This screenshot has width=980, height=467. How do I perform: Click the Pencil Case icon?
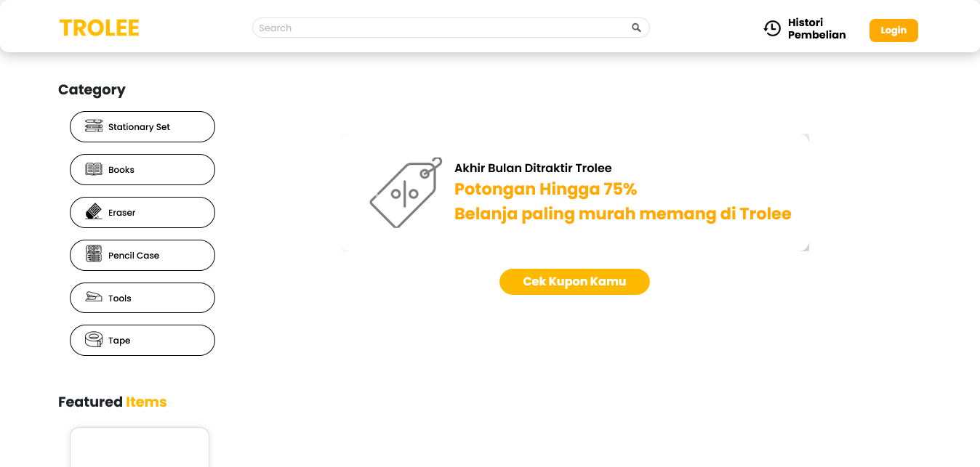point(94,254)
